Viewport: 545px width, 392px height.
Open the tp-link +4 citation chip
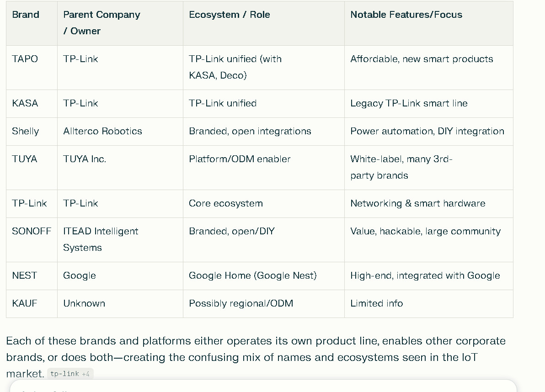(x=70, y=374)
